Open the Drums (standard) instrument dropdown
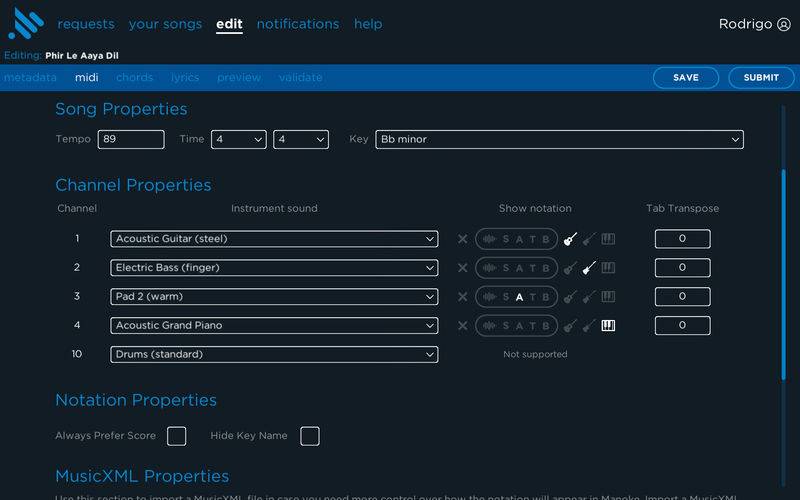 [x=273, y=354]
